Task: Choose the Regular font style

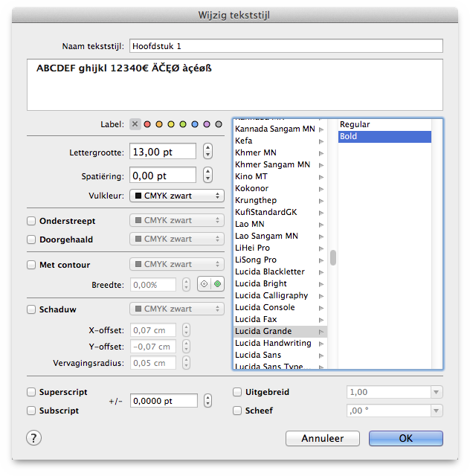Action: [x=355, y=125]
